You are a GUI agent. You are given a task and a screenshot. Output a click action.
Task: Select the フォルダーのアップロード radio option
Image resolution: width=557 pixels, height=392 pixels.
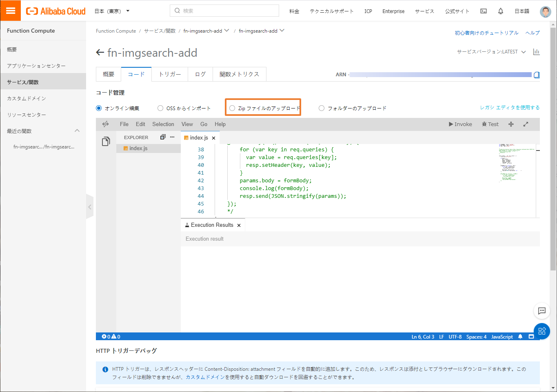[322, 108]
